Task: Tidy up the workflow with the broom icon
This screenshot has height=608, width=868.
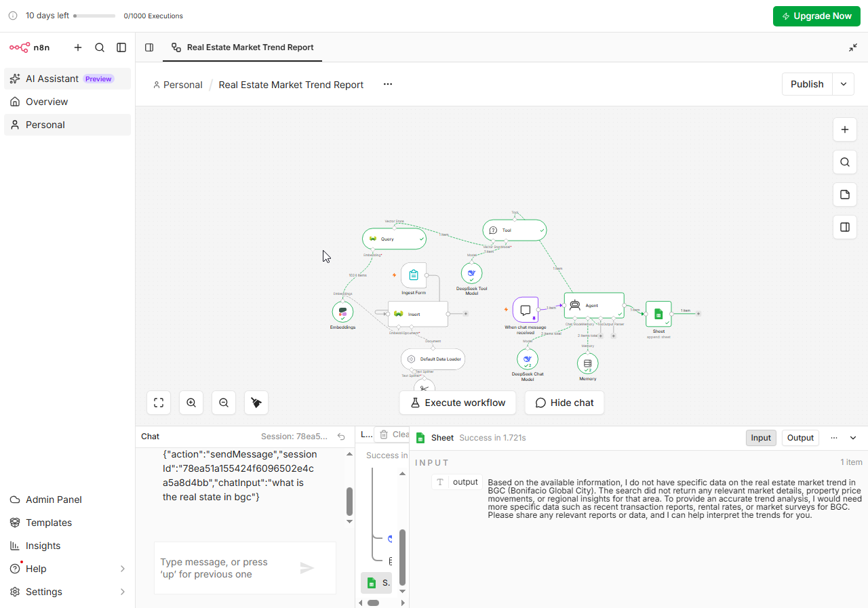Action: pos(256,403)
